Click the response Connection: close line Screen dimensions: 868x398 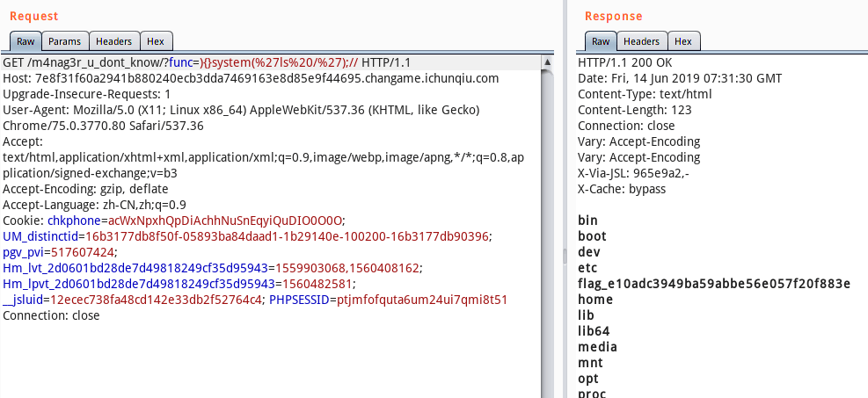626,126
